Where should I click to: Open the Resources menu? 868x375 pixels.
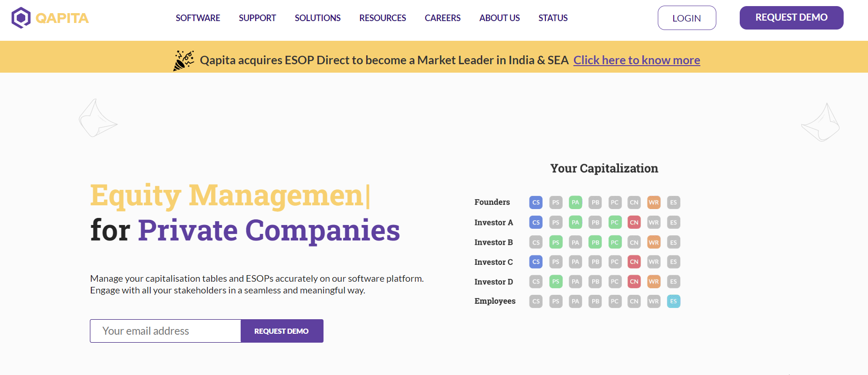coord(383,18)
